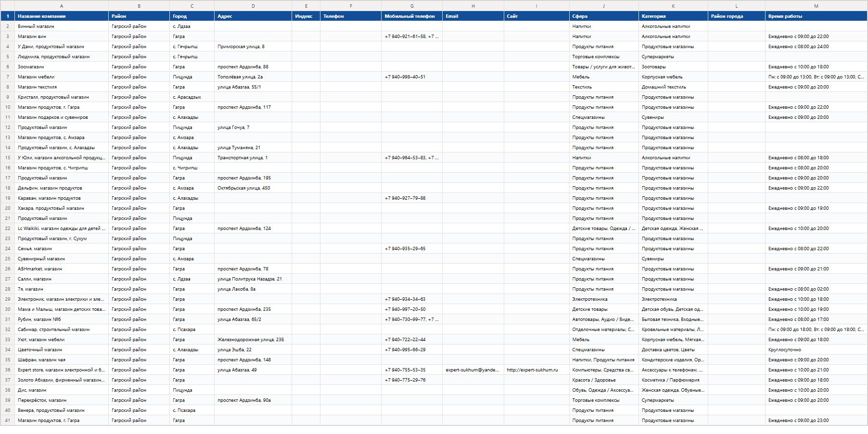Click 'Уют, магазин мебели' cell
The width and height of the screenshot is (868, 434).
(x=62, y=340)
